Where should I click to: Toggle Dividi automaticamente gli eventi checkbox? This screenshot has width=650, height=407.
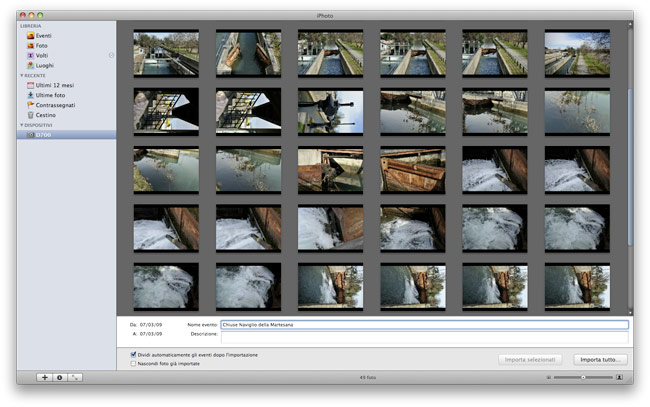coord(133,354)
